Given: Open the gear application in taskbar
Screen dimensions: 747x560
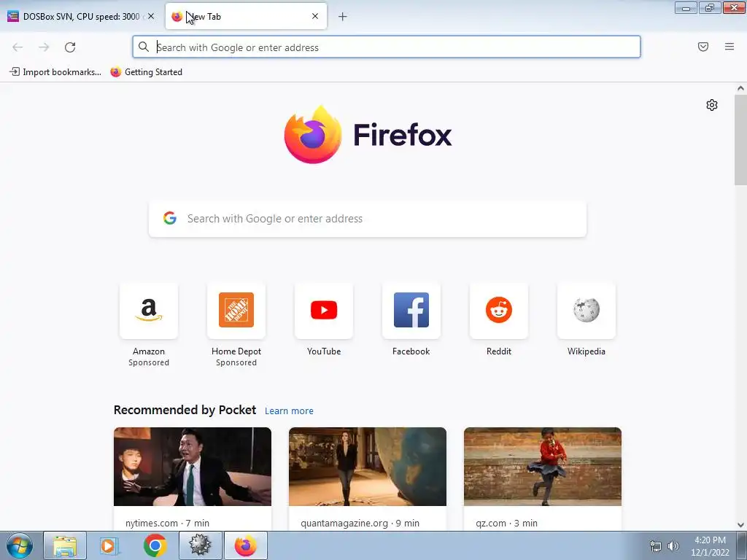Looking at the screenshot, I should pos(201,545).
